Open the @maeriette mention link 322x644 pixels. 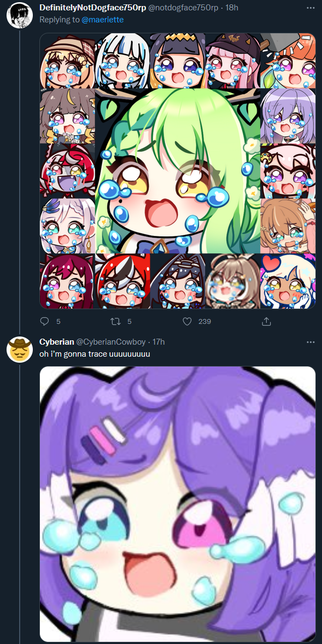tap(102, 19)
